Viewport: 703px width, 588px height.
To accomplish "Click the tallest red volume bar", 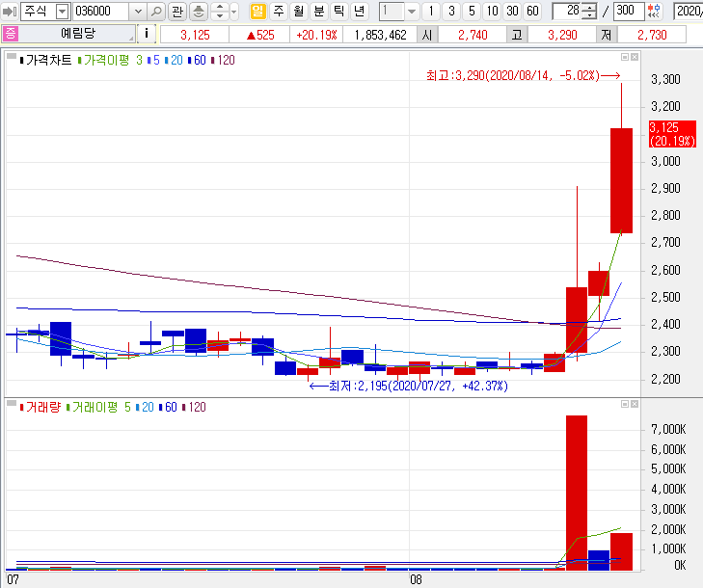I will [577, 493].
